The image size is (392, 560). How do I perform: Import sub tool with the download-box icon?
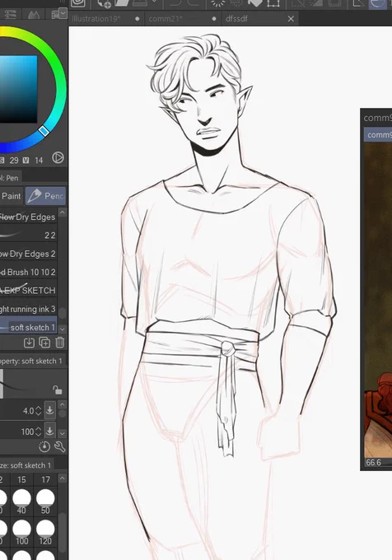(x=29, y=343)
